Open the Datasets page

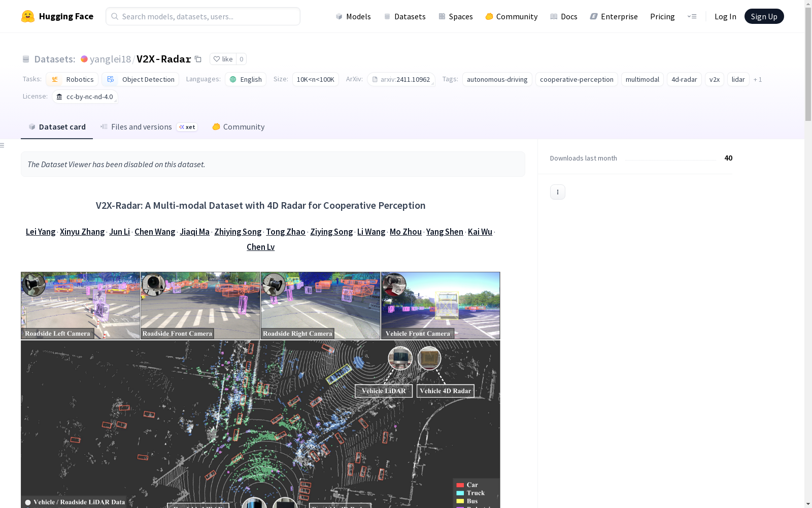(404, 16)
